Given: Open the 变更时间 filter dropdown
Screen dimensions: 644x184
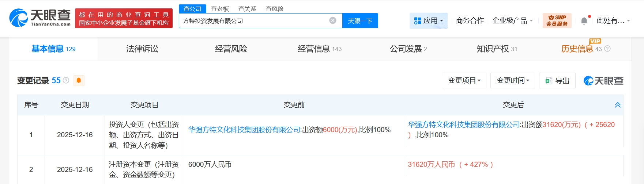Looking at the screenshot, I should [512, 80].
